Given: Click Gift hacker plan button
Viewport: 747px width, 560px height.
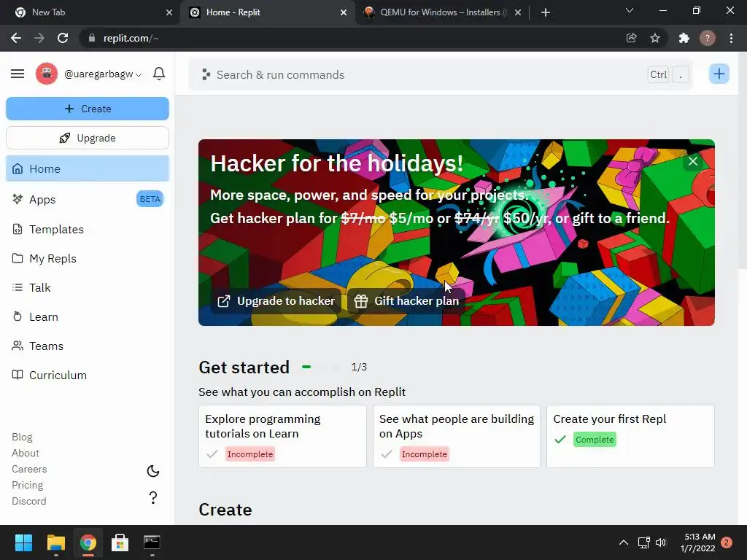Looking at the screenshot, I should point(406,301).
